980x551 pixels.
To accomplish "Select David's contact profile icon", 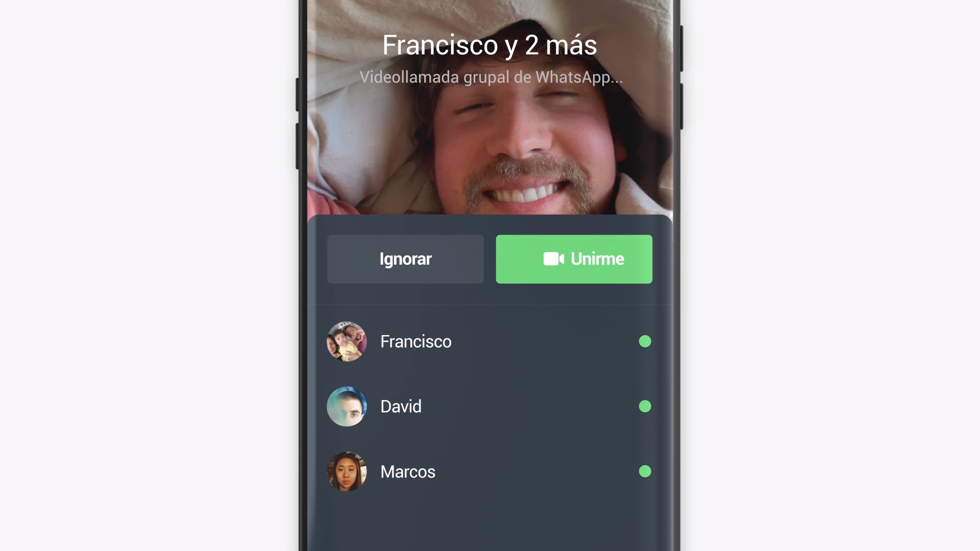I will (346, 406).
